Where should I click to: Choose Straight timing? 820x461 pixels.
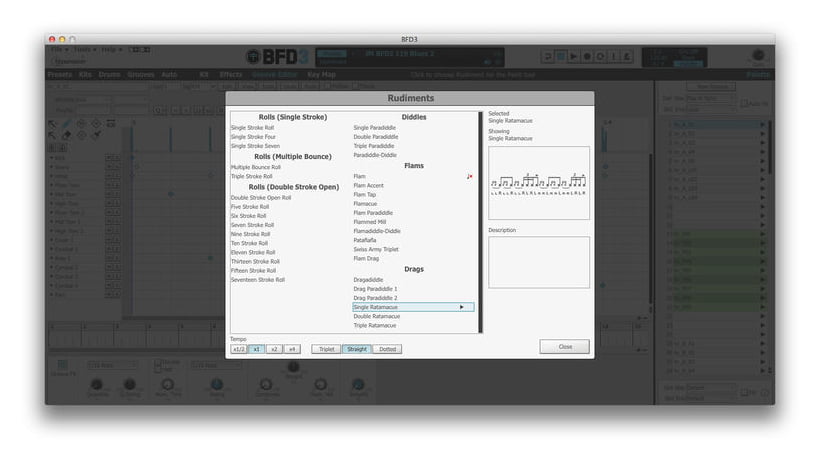(357, 349)
